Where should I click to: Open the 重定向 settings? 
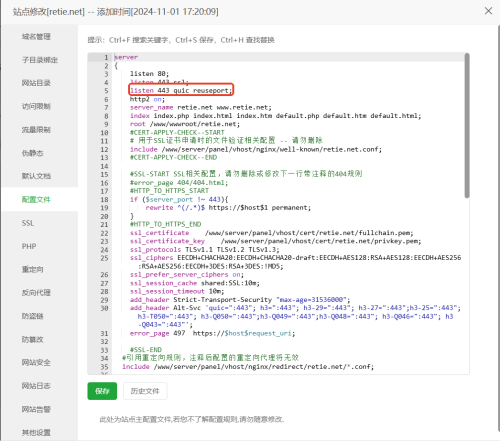point(33,269)
